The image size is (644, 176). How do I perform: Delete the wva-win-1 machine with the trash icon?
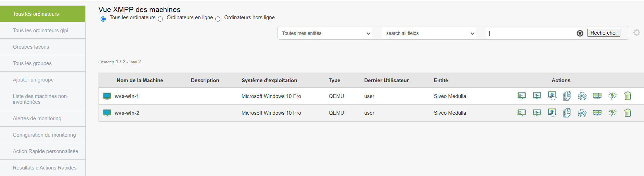tap(628, 96)
